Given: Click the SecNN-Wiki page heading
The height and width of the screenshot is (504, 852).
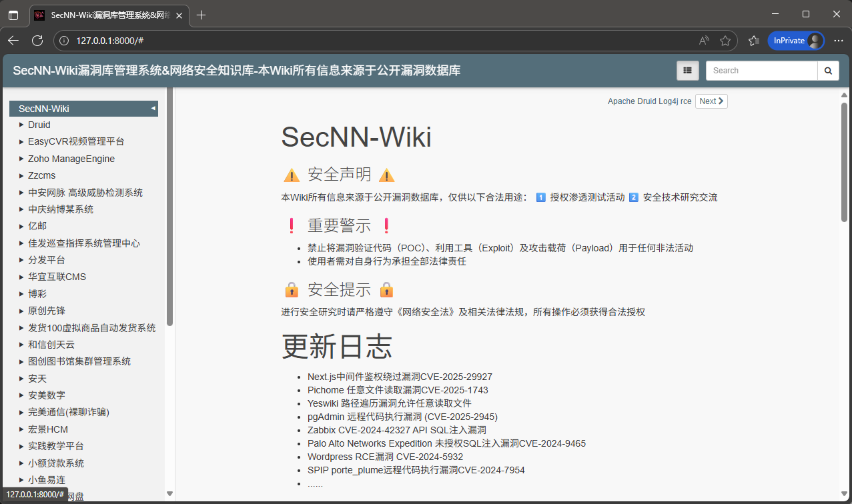Looking at the screenshot, I should (x=356, y=137).
